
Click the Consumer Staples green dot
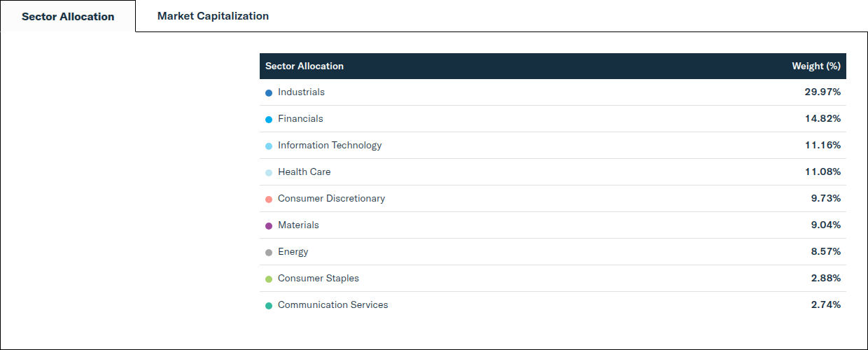(x=269, y=279)
